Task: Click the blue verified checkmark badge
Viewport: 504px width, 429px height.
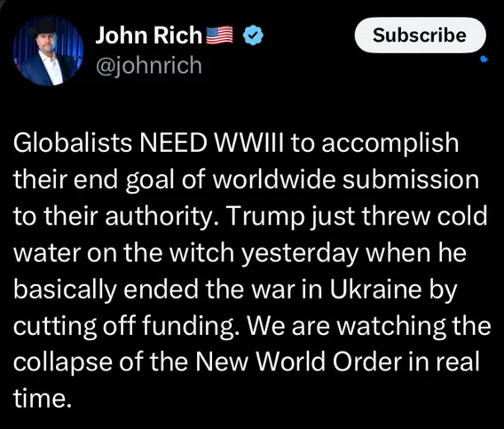Action: [x=253, y=35]
